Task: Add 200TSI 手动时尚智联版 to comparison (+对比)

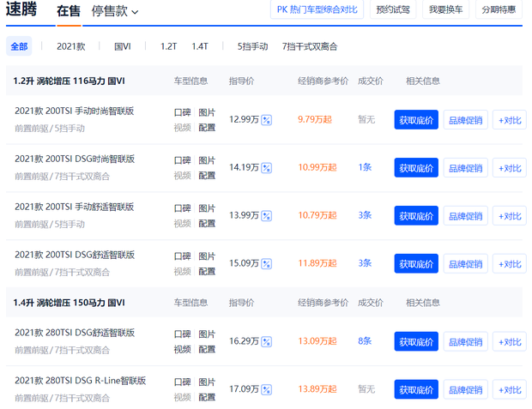Action: 509,120
